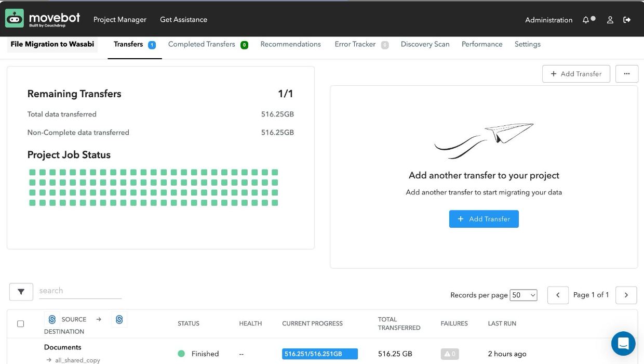Open the live chat bubble icon

pyautogui.click(x=623, y=343)
